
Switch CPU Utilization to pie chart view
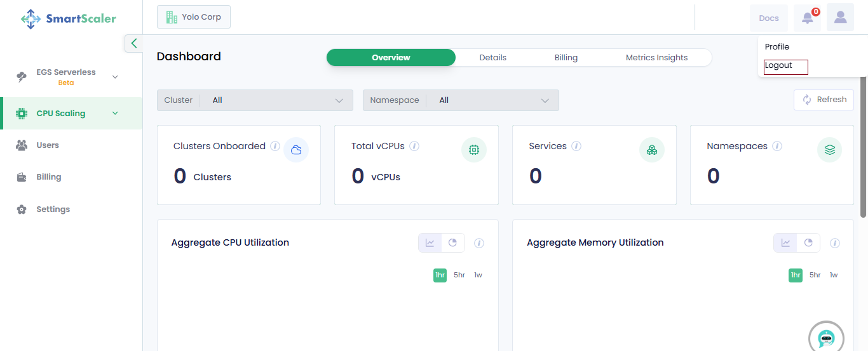(453, 242)
